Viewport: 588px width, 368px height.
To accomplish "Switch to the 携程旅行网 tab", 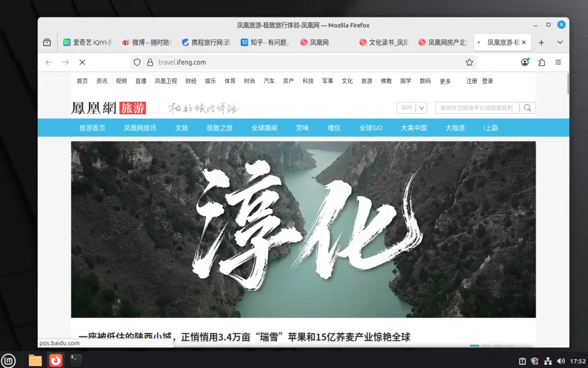I will click(206, 42).
